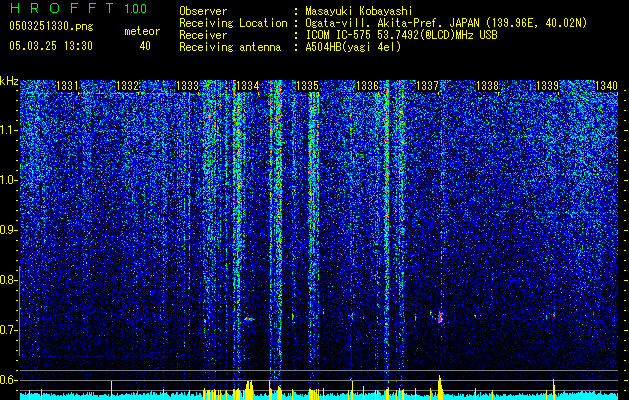The image size is (629, 400).
Task: Click the HROFFT program title
Action: (63, 8)
